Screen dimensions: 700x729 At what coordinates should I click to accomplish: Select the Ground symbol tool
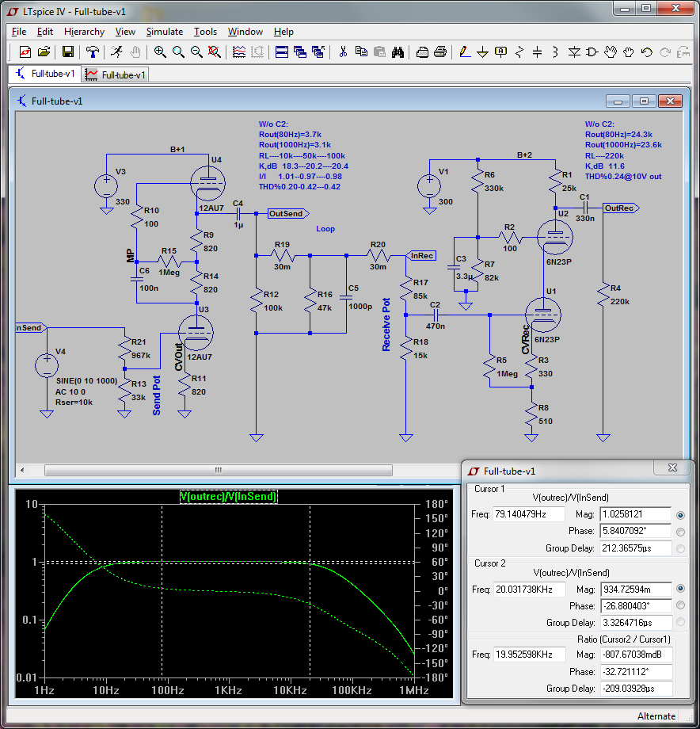(482, 52)
